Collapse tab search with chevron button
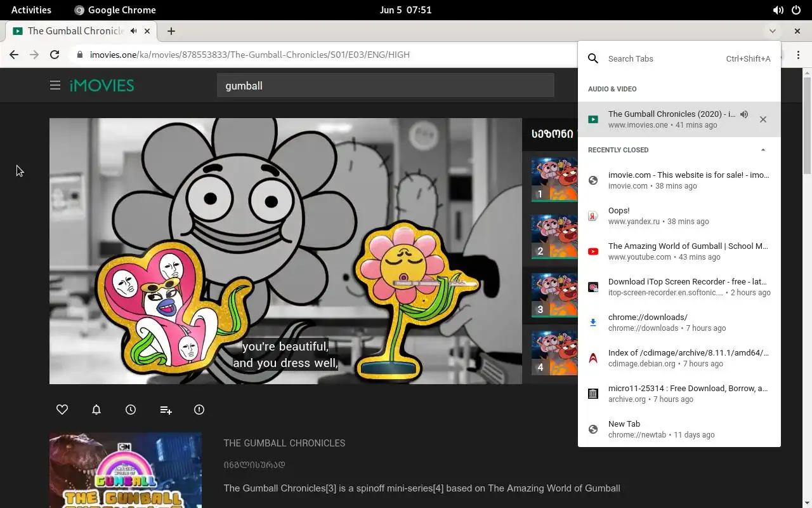The width and height of the screenshot is (812, 508). click(772, 30)
